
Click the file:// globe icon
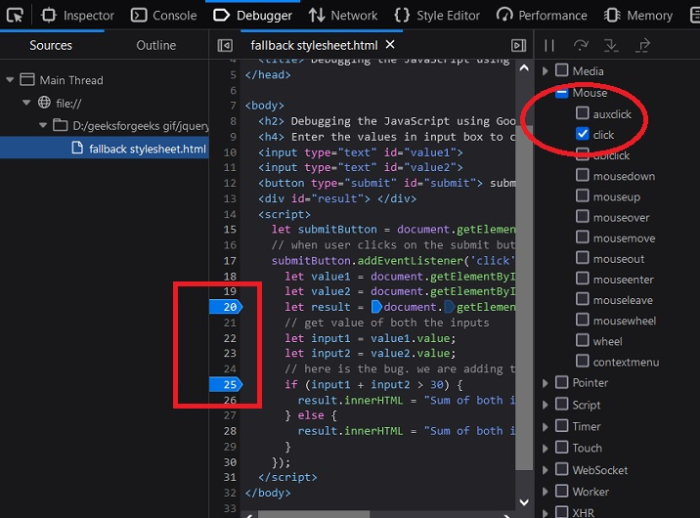coord(44,102)
